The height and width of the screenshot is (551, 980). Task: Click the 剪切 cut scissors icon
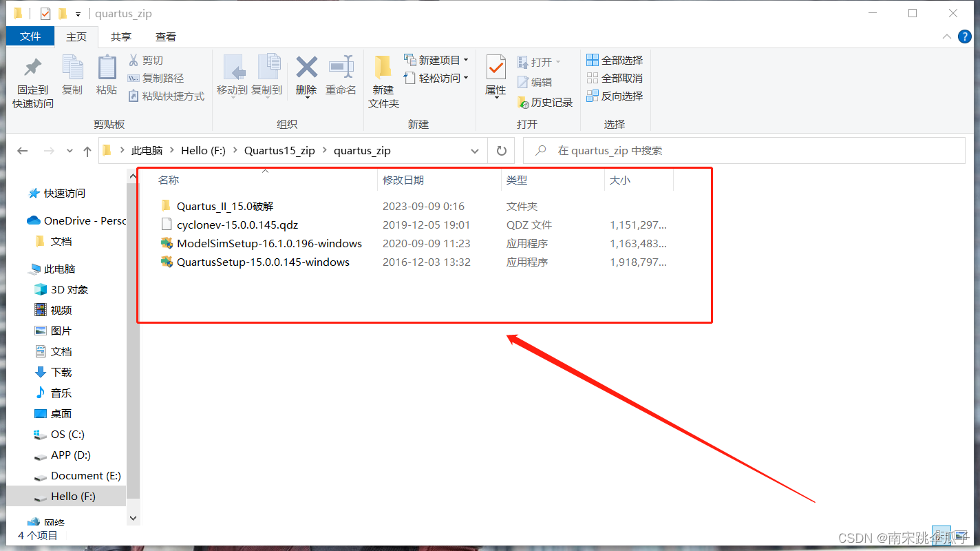click(134, 61)
